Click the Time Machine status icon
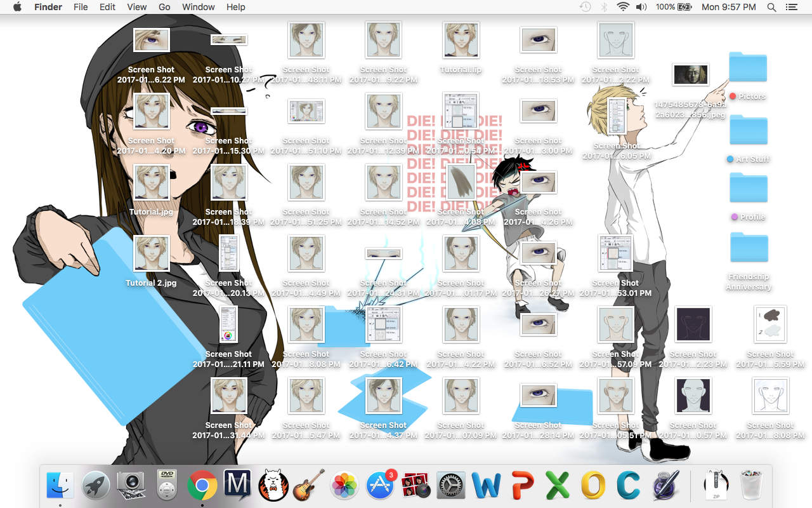812x508 pixels. coord(585,7)
